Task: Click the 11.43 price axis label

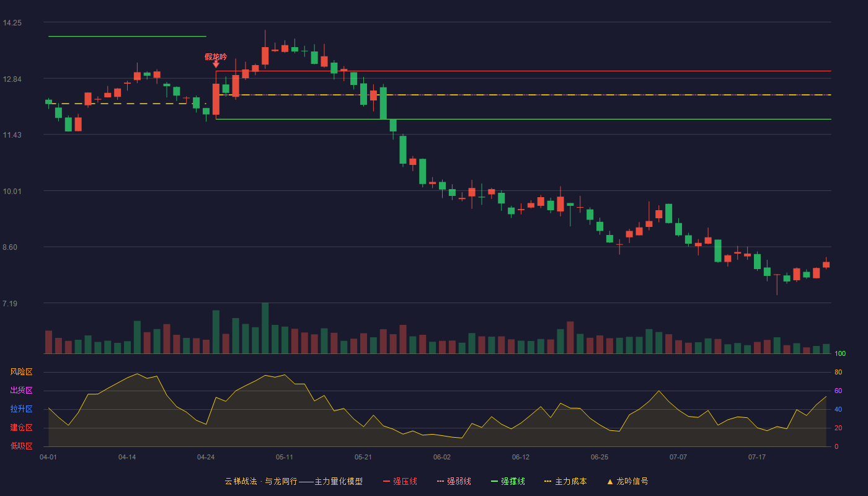Action: click(x=12, y=135)
